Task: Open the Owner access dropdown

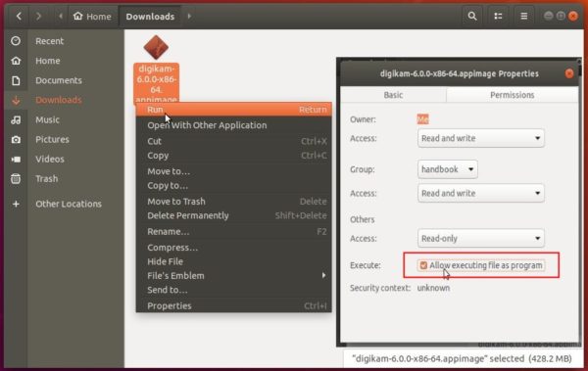Action: 481,138
